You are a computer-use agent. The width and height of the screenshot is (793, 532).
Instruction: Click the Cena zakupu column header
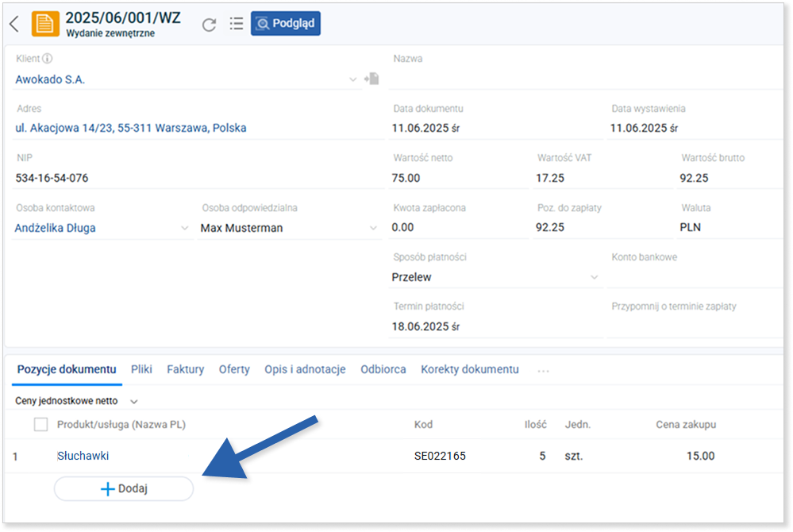point(686,425)
